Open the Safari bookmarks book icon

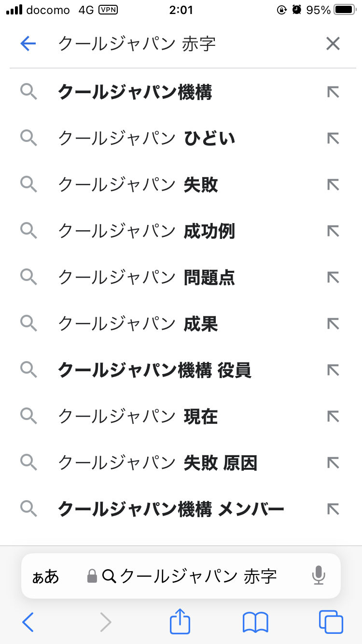(255, 622)
